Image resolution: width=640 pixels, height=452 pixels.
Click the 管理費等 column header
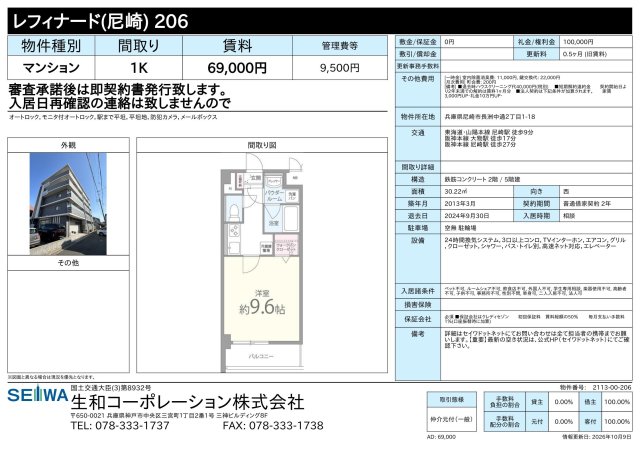pyautogui.click(x=340, y=46)
